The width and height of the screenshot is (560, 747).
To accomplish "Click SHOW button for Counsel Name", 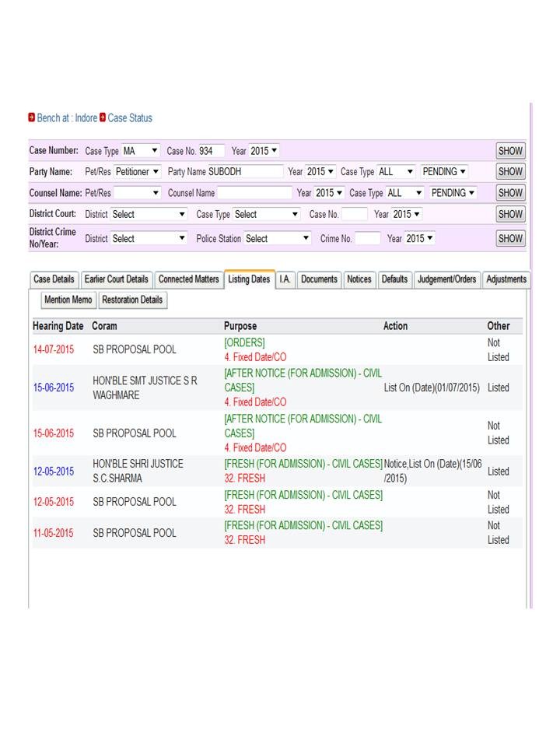I will [x=510, y=192].
